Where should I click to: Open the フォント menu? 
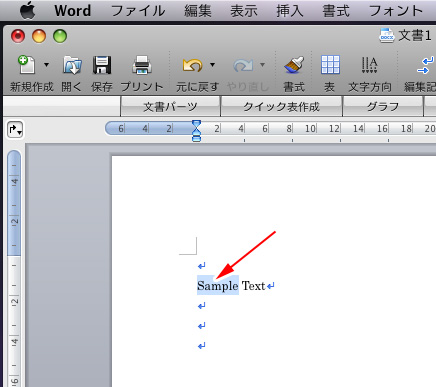[x=396, y=10]
